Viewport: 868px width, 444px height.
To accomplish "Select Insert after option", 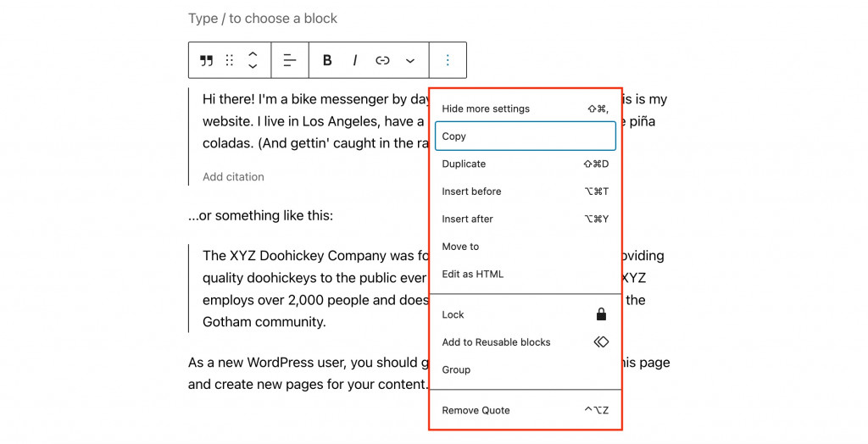I will click(x=526, y=219).
